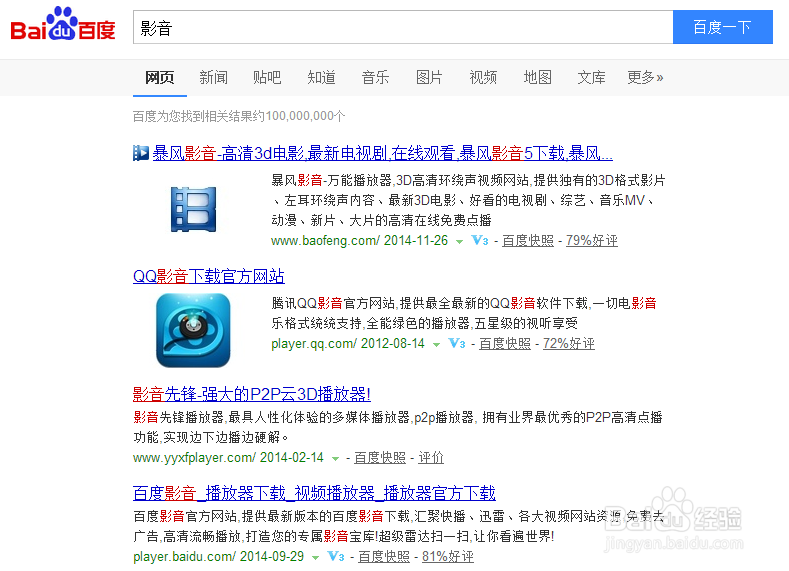Click the V3 badge in the player.baidu.com result

(x=336, y=556)
